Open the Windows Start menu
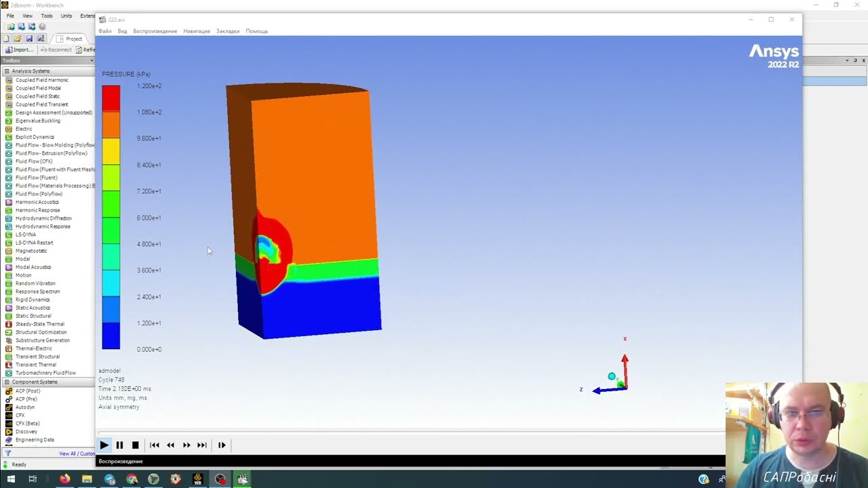The height and width of the screenshot is (488, 868). (11, 479)
